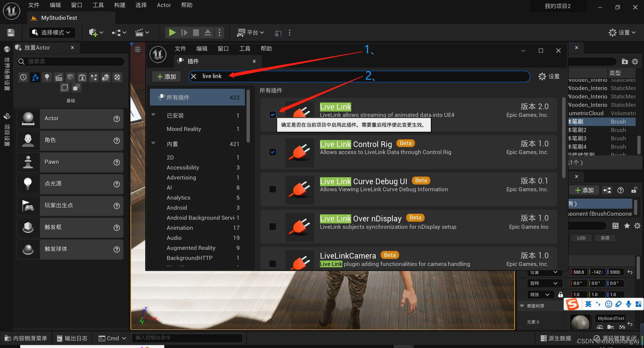Open the 设置 dropdown in main toolbar
644x348 pixels.
[622, 32]
